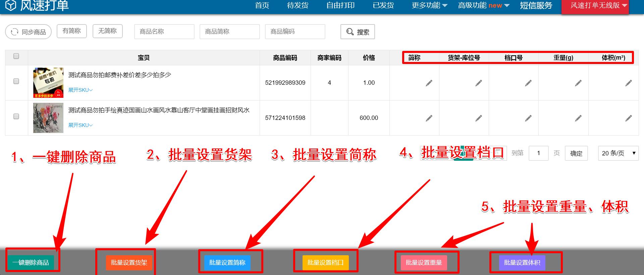The height and width of the screenshot is (275, 644).
Task: Click the page number input showing 1
Action: click(x=539, y=153)
